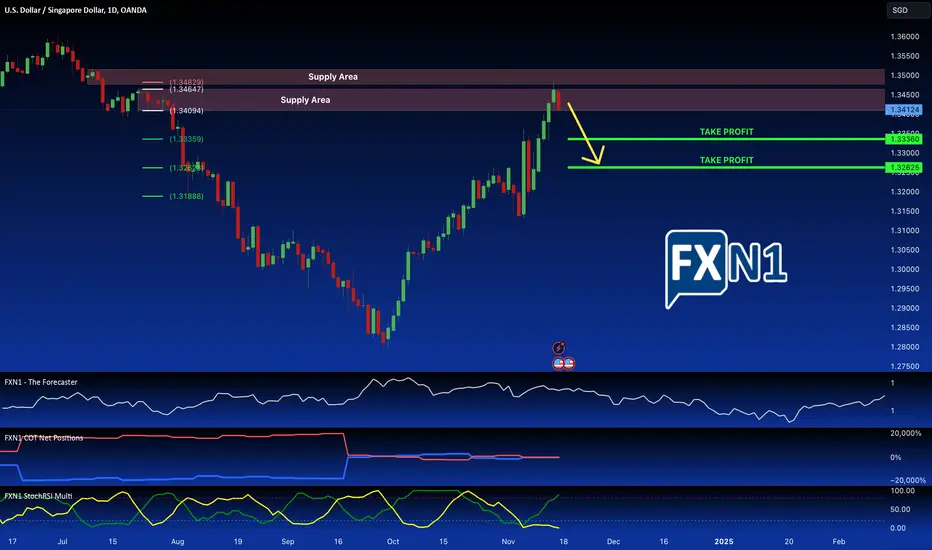Click the (1.34647) fib level label
This screenshot has height=550, width=932.
click(187, 89)
